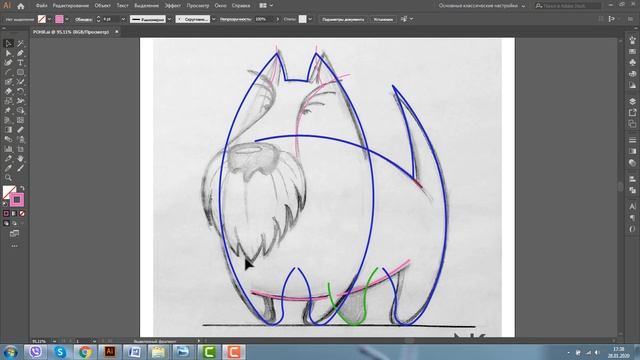640x360 pixels.
Task: Expand control bar fill color dropdown
Action: 49,19
